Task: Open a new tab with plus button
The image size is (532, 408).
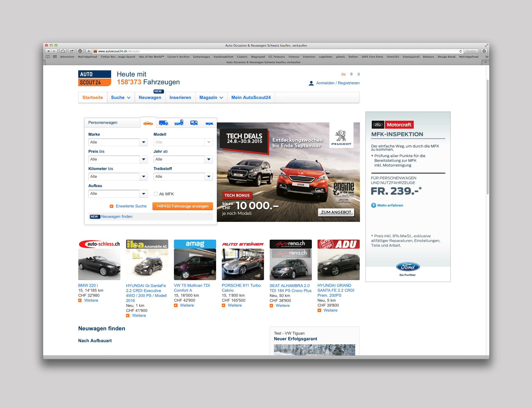Action: coord(485,62)
